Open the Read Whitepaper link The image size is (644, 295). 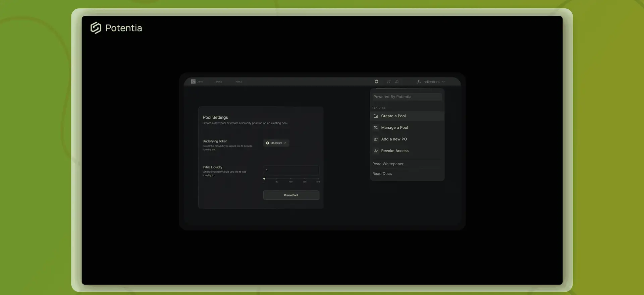(388, 164)
